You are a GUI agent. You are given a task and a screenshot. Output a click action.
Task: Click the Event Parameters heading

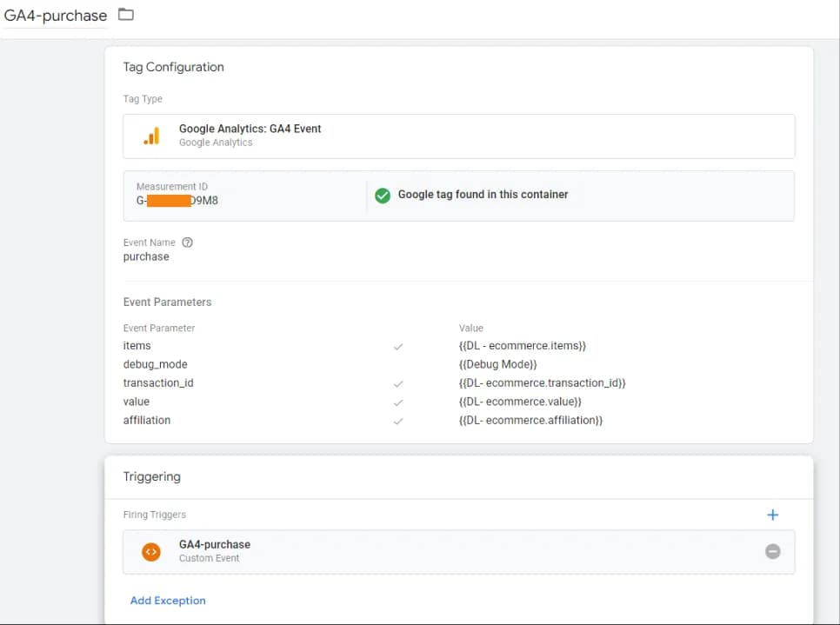point(167,302)
